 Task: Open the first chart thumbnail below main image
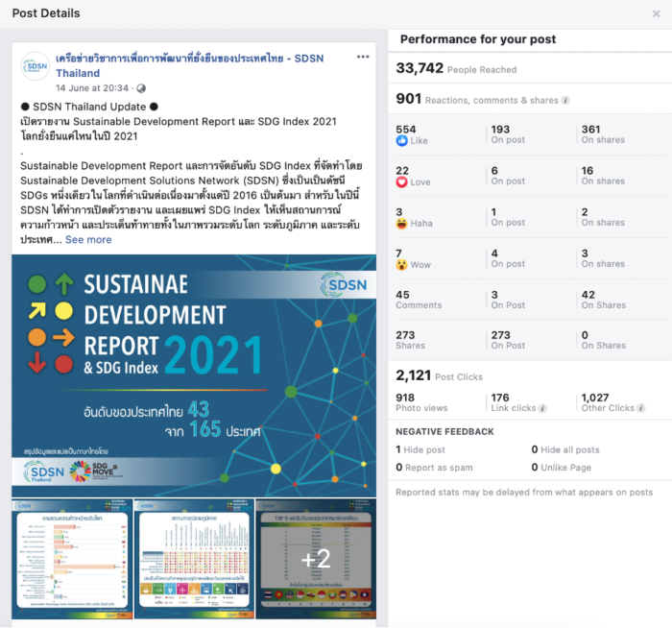[72, 559]
